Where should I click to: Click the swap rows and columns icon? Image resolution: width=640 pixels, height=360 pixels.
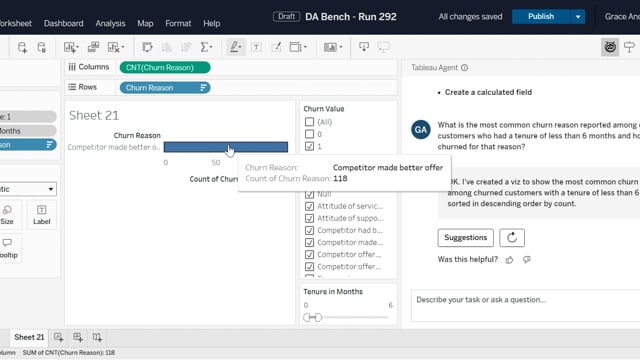coord(147,47)
